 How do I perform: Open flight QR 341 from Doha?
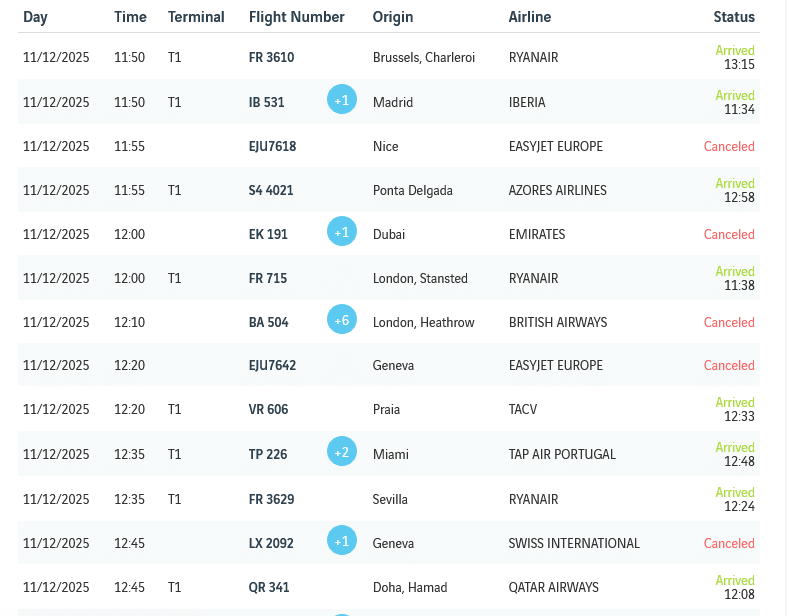269,587
